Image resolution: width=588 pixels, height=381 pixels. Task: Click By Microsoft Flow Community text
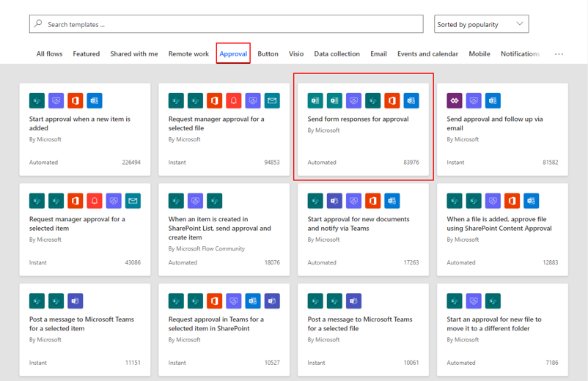click(x=207, y=249)
